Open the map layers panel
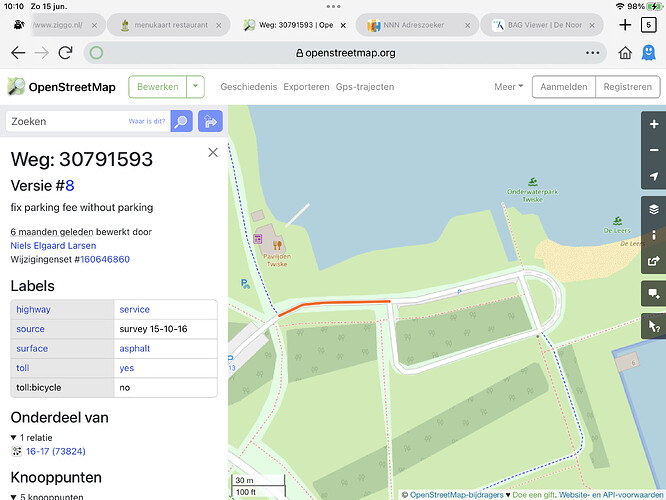The height and width of the screenshot is (500, 666). (x=654, y=209)
